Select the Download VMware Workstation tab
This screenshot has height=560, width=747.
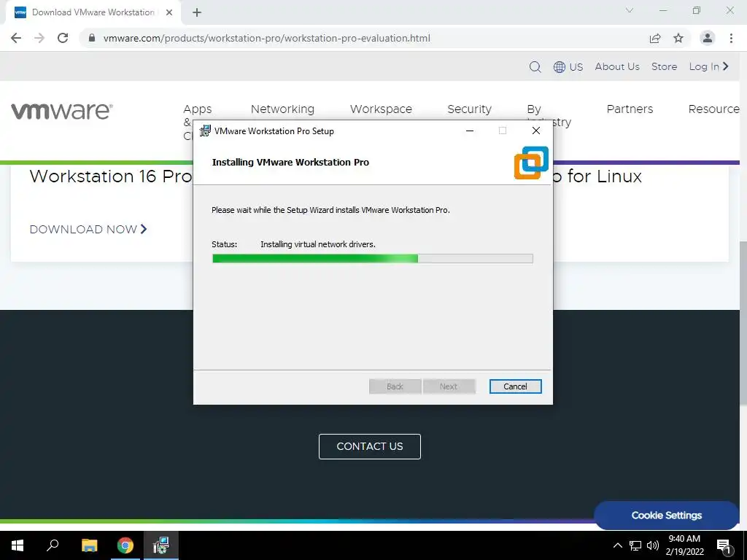93,12
